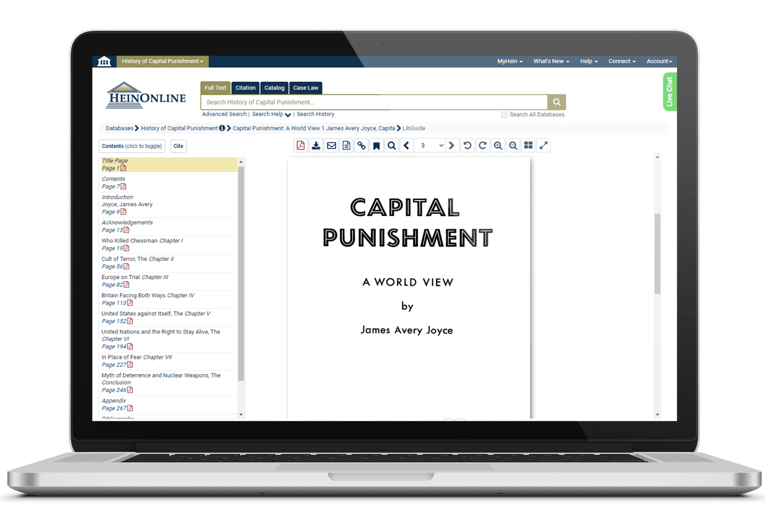Select the Full Text search tab
Viewport: 766px width, 532px height.
pyautogui.click(x=216, y=88)
